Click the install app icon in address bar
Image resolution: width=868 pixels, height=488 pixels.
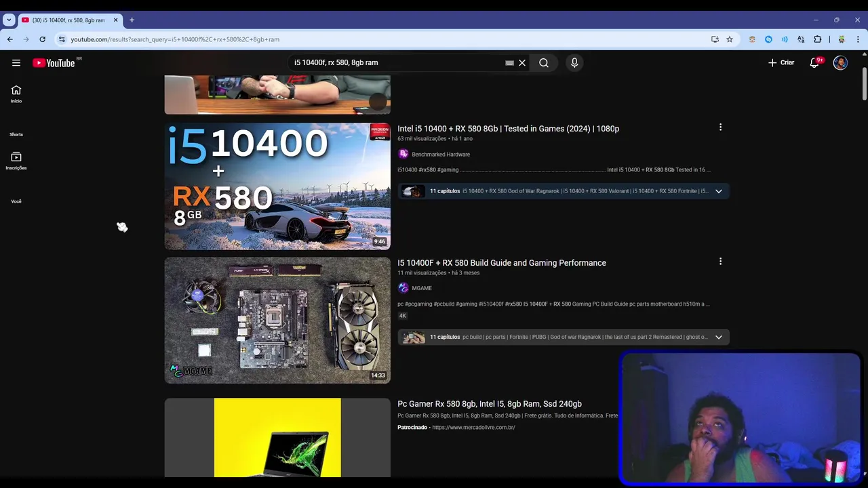(x=715, y=39)
